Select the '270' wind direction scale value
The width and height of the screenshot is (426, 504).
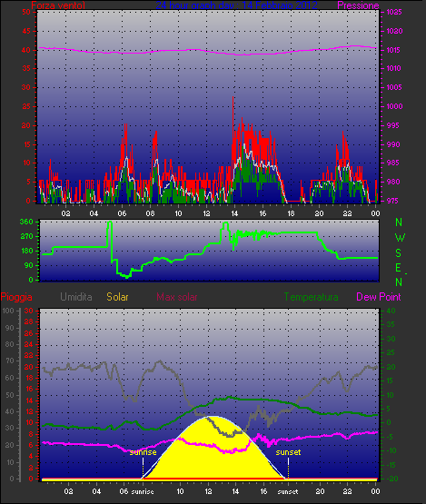coord(26,237)
